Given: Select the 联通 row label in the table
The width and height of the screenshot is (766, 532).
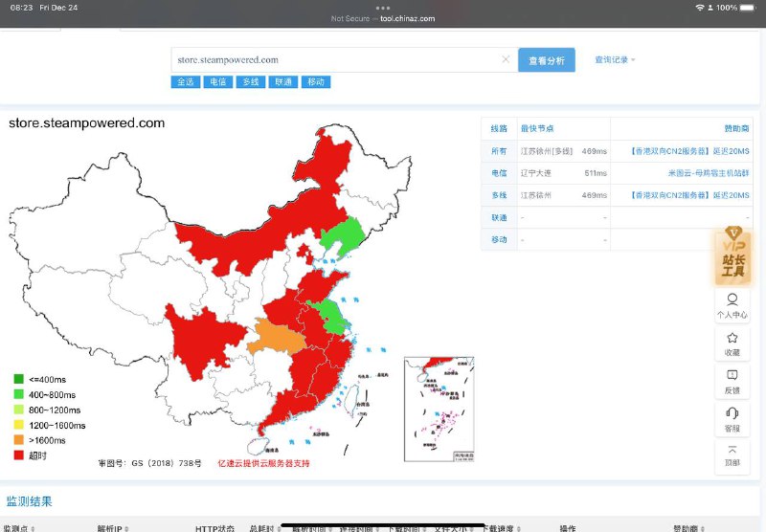Looking at the screenshot, I should click(x=499, y=218).
